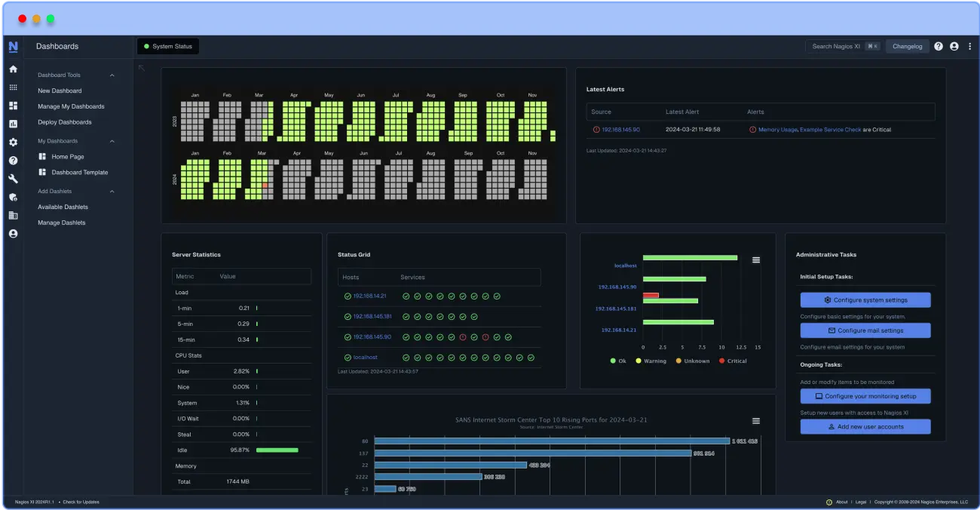Open the Home icon in the sidebar

[13, 68]
